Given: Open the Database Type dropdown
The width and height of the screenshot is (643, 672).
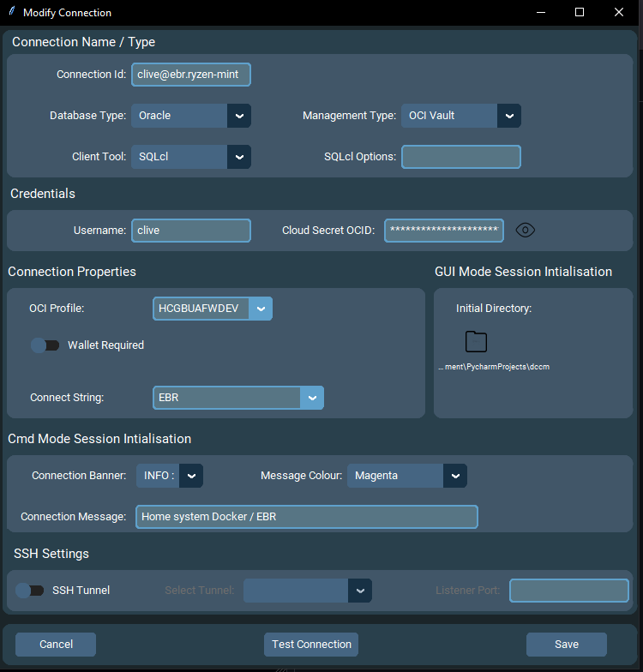Looking at the screenshot, I should tap(191, 115).
